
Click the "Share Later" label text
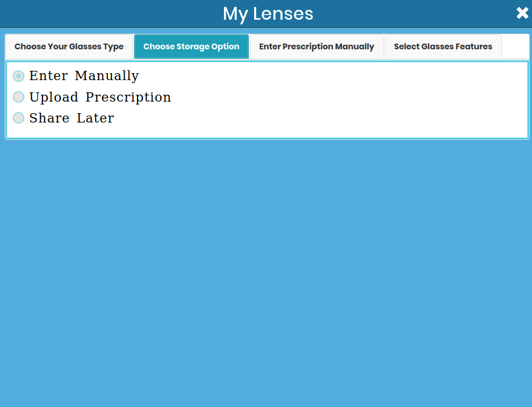coord(72,118)
